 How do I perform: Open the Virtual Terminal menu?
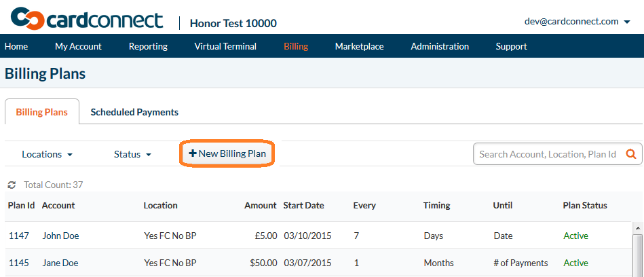(225, 46)
